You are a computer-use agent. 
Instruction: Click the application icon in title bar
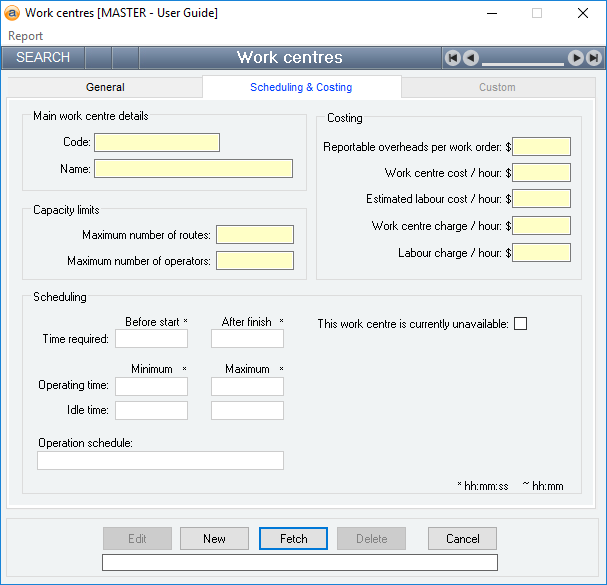[13, 13]
